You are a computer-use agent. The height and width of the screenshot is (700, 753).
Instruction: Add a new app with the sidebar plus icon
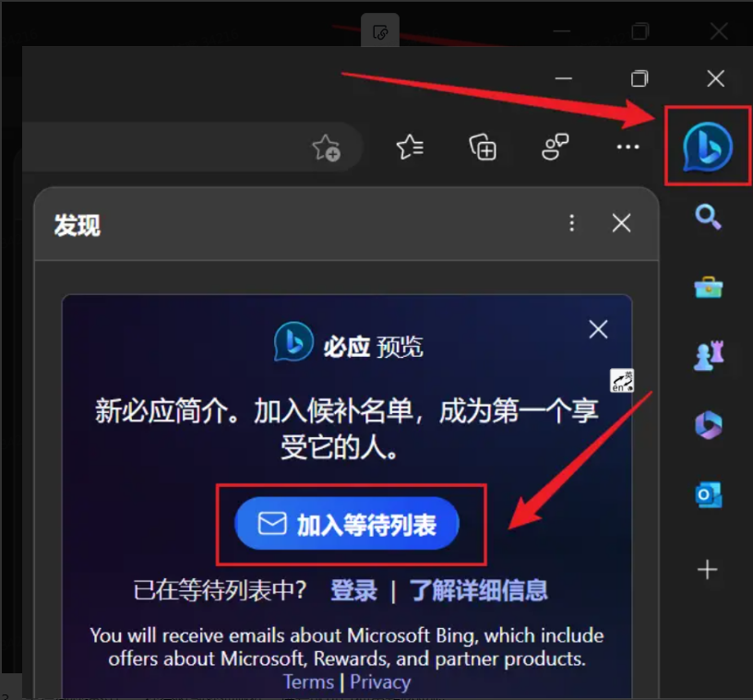click(707, 569)
